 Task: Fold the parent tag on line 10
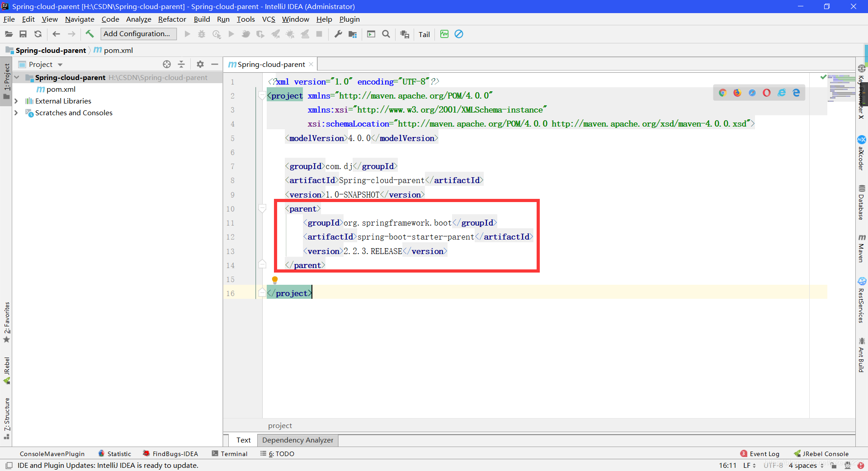262,209
